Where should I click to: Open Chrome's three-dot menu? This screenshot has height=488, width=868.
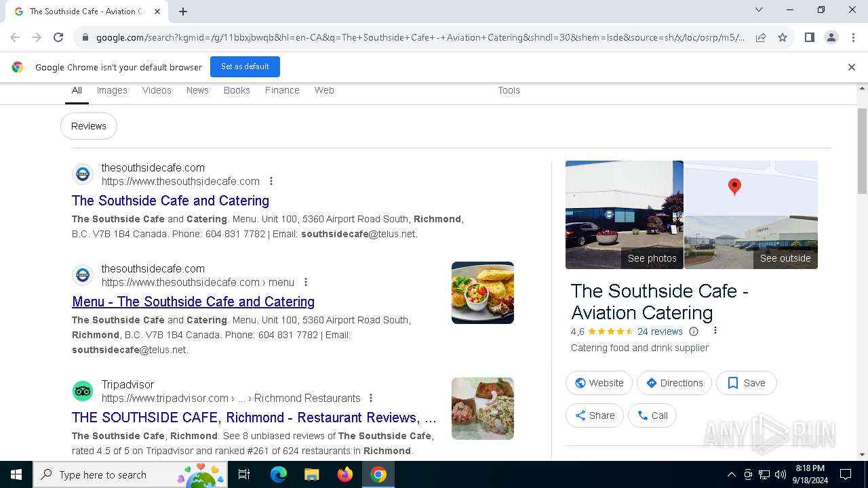coord(853,38)
